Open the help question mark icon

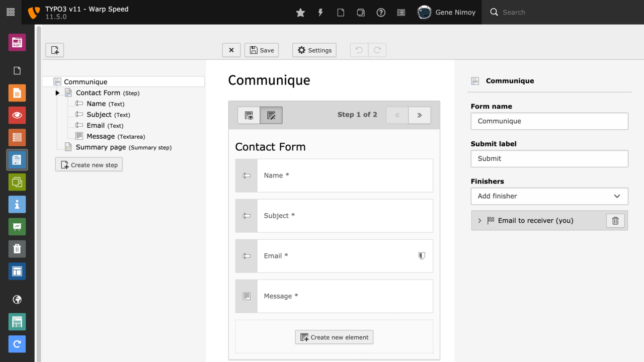click(381, 13)
